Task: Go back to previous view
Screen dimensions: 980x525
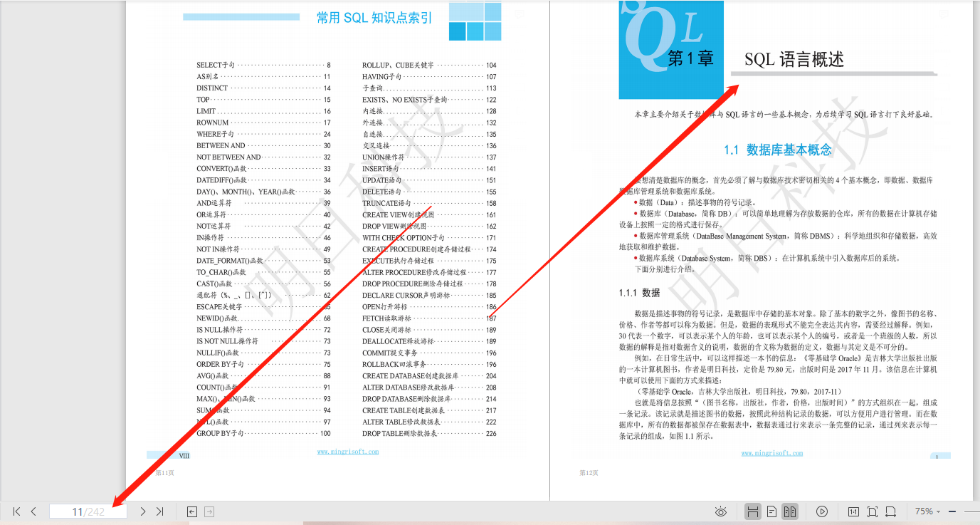Action: [191, 511]
